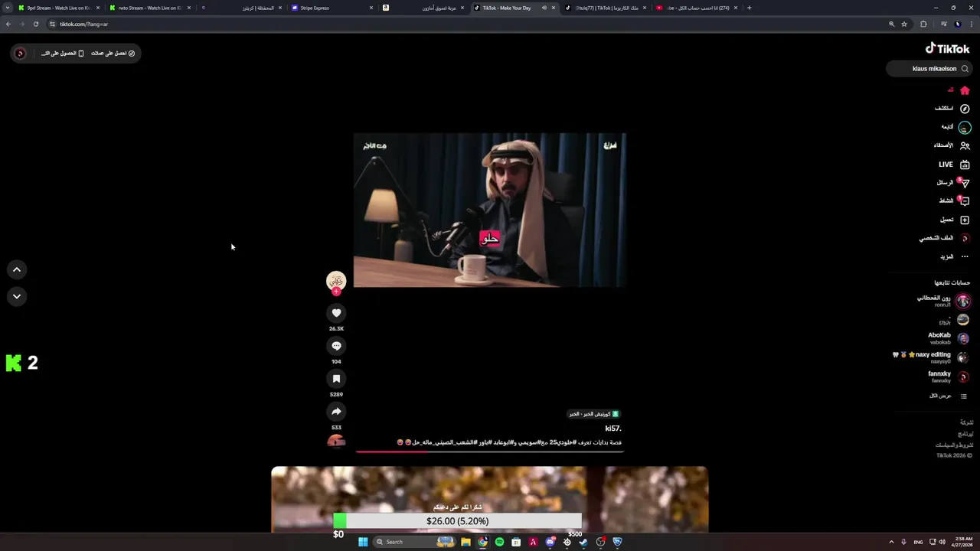The height and width of the screenshot is (551, 980).
Task: Click the address bar tiktok.com URL
Action: click(84, 24)
